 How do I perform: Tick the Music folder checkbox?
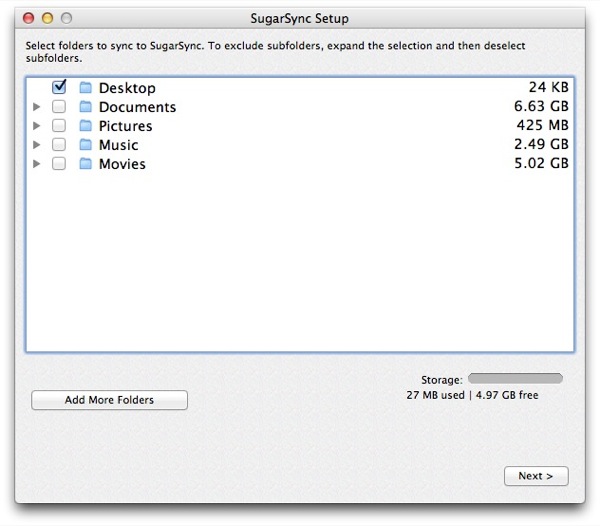tap(59, 145)
